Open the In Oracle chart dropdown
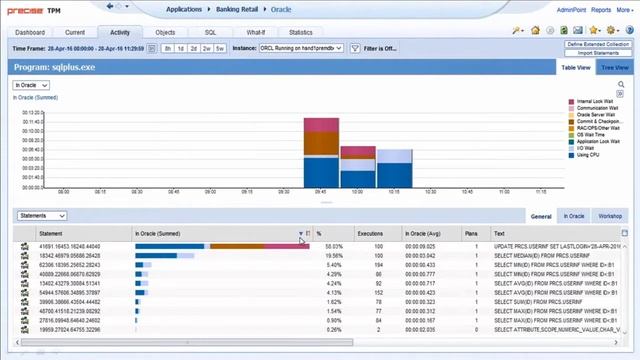This screenshot has height=360, width=640. click(31, 85)
